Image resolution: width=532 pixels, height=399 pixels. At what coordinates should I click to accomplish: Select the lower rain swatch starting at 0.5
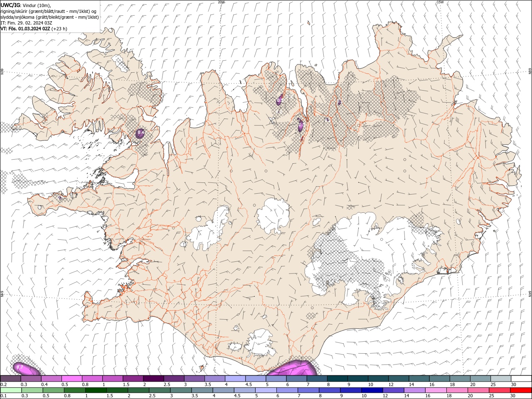click(x=53, y=390)
